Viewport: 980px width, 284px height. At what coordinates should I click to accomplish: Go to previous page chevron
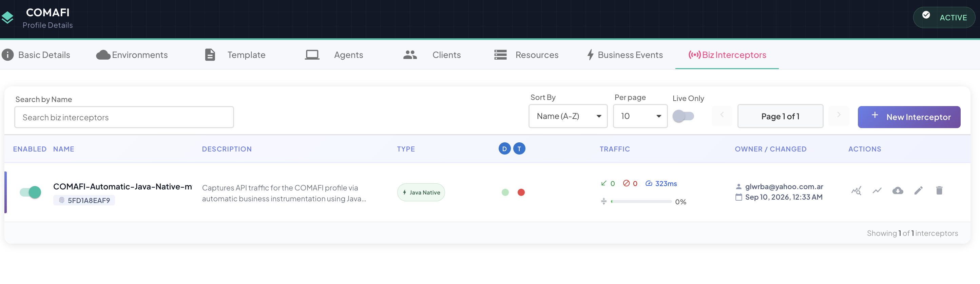722,115
